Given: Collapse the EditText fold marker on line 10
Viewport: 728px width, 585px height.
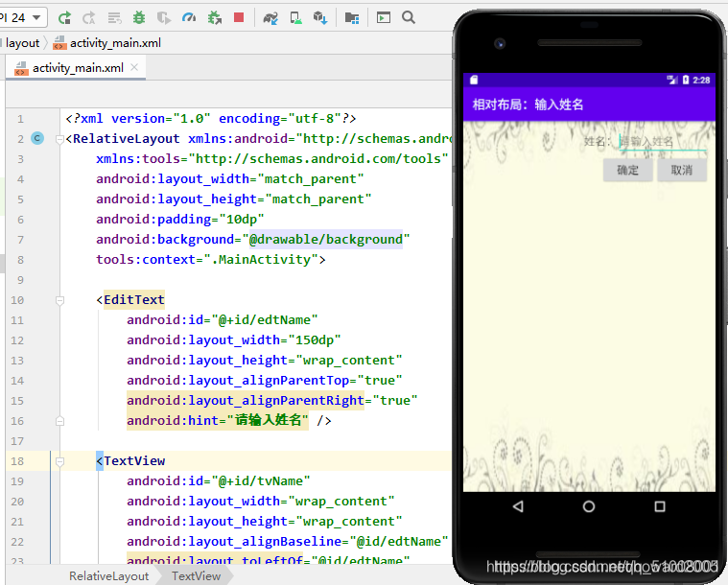Looking at the screenshot, I should (59, 300).
